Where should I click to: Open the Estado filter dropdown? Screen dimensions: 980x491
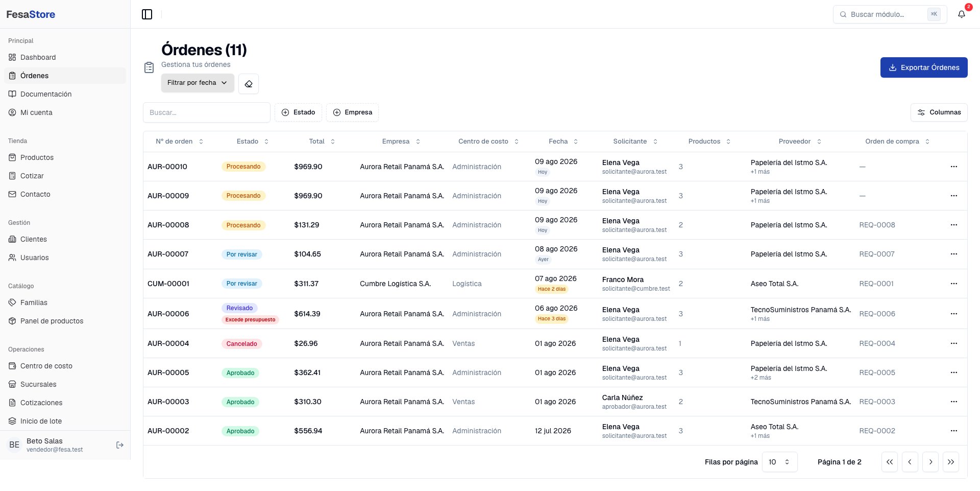[299, 112]
